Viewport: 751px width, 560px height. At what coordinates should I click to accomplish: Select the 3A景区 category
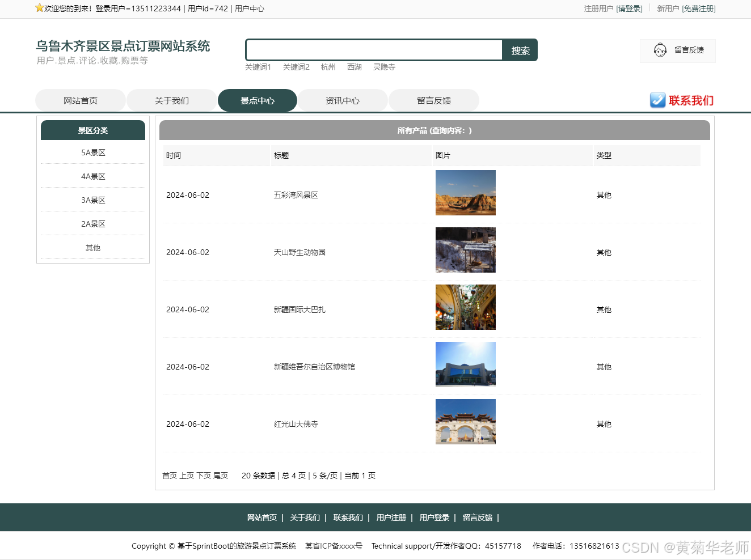(x=93, y=200)
